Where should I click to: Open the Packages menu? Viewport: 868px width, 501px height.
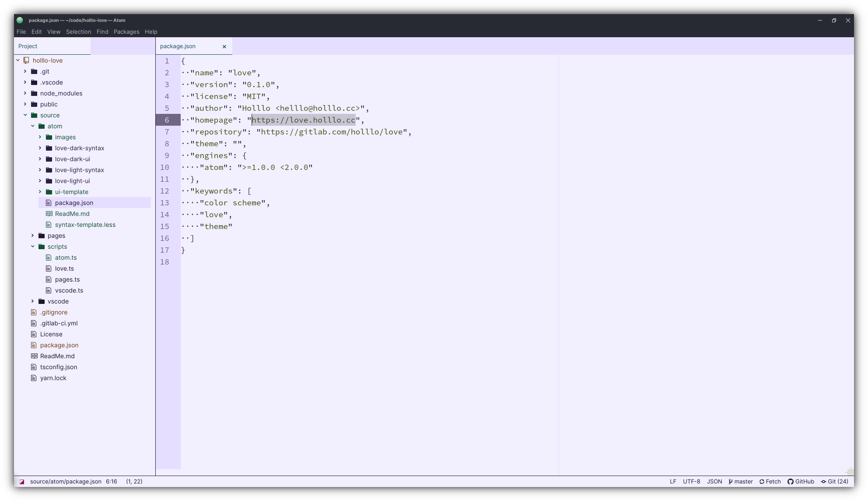(126, 32)
